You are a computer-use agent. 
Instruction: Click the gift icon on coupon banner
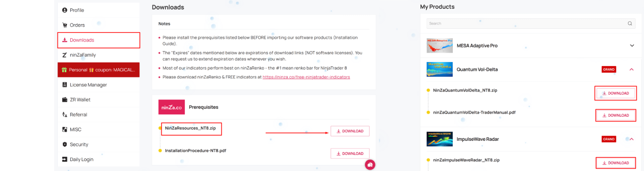(x=64, y=70)
